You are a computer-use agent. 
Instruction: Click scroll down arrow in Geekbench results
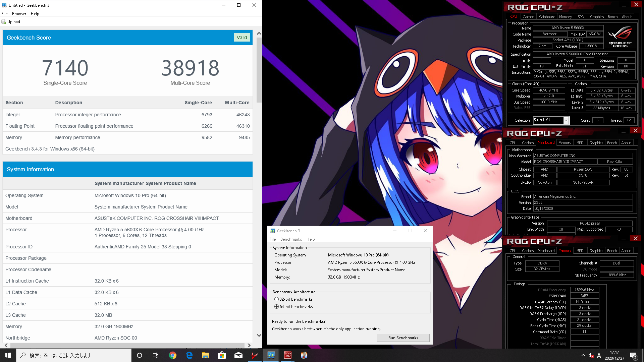pos(259,335)
